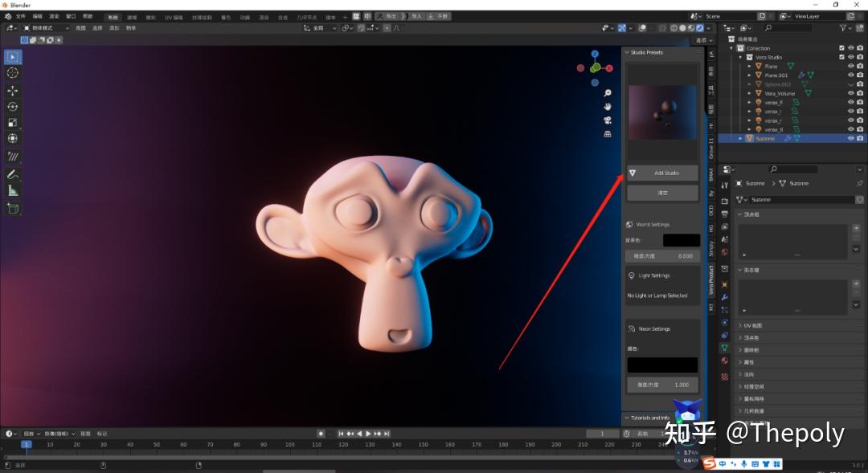
Task: Click the 选项 button in viewport header
Action: pos(702,40)
